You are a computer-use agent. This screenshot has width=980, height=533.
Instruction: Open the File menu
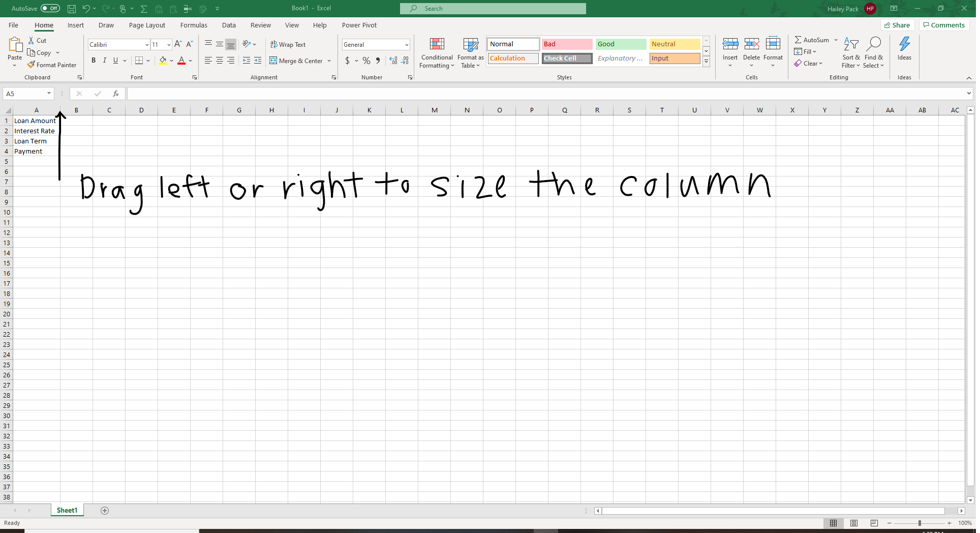[13, 25]
